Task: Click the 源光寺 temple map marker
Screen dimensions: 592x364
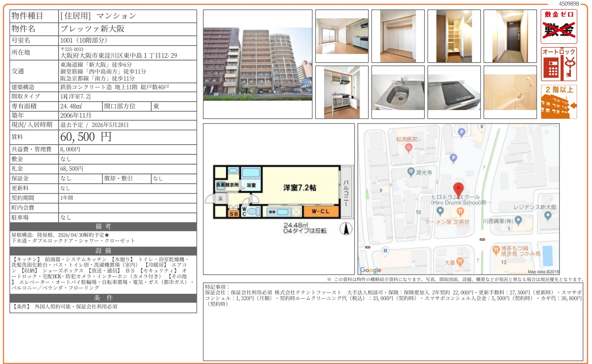Action: point(411,172)
